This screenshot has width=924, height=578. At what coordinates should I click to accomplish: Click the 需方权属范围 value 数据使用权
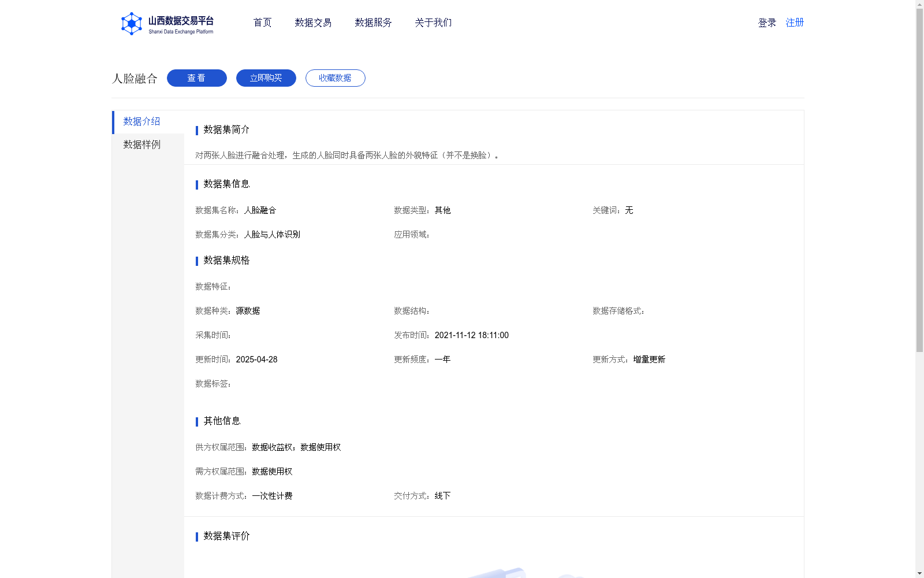272,472
